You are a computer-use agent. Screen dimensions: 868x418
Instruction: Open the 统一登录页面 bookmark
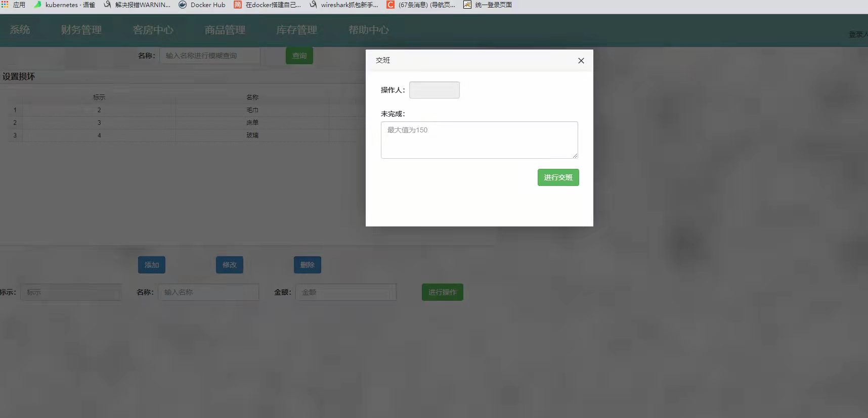click(488, 5)
